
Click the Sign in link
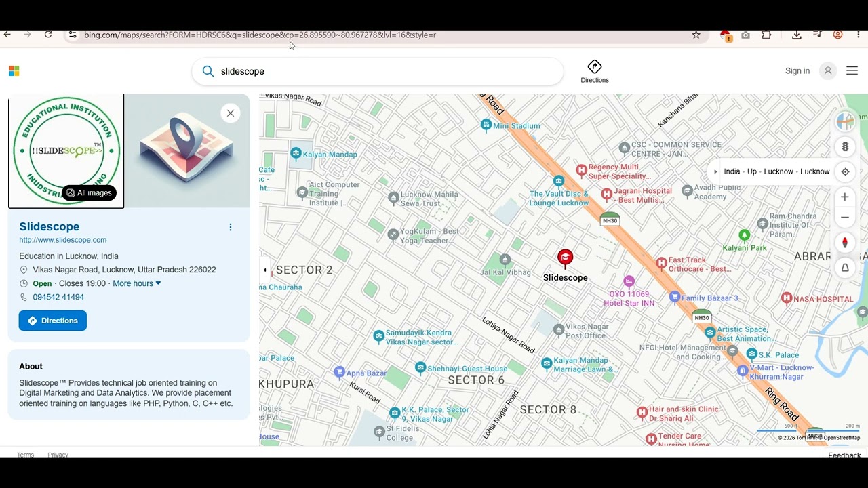(797, 71)
